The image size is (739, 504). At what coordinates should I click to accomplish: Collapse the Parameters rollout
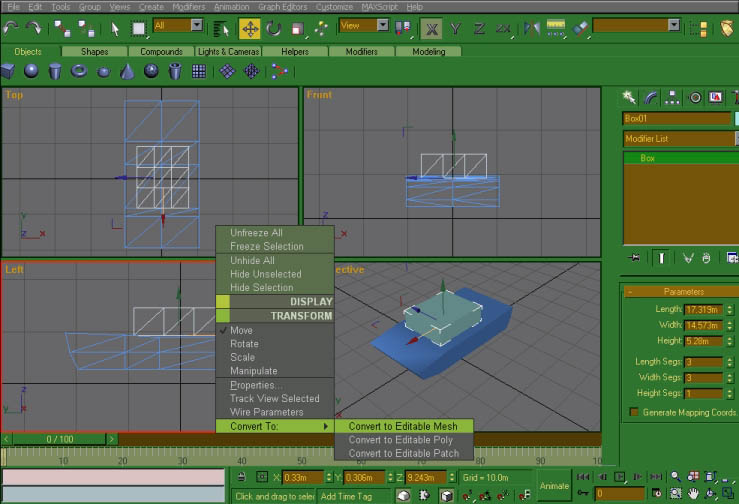(683, 292)
